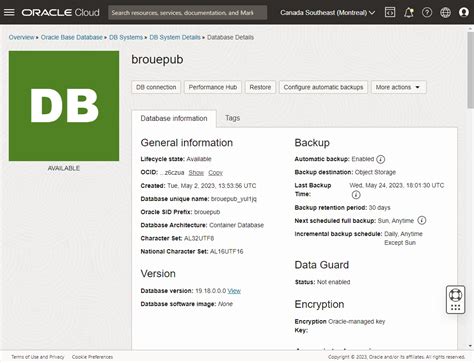Image resolution: width=474 pixels, height=363 pixels.
Task: Select 'AL16UTF16' national character set value
Action: click(x=227, y=251)
